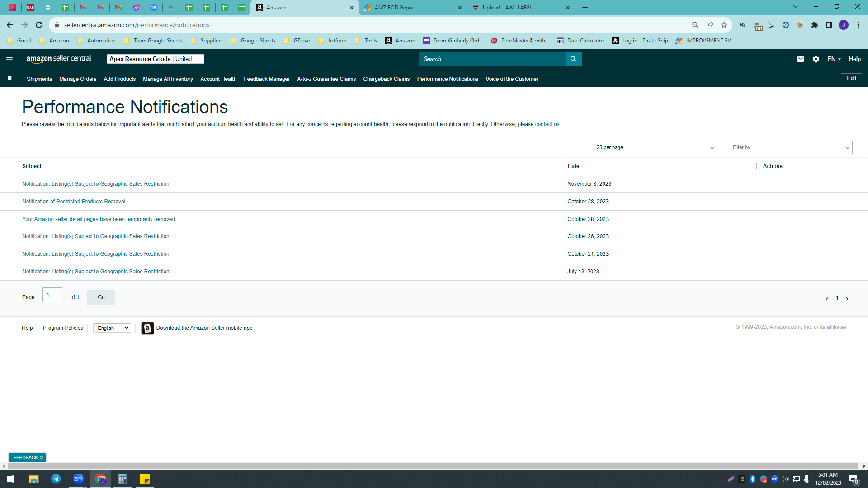Image resolution: width=868 pixels, height=488 pixels.
Task: Open the settings gear icon
Action: (x=816, y=59)
